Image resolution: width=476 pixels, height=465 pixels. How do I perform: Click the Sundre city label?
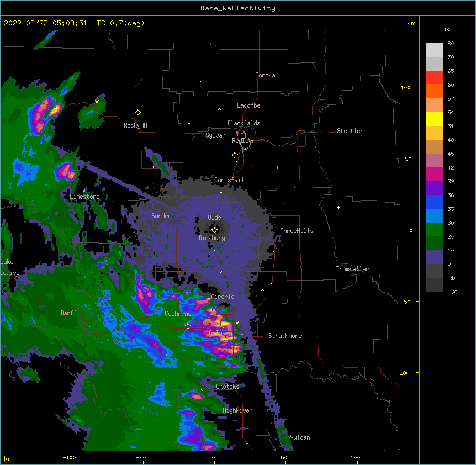161,216
